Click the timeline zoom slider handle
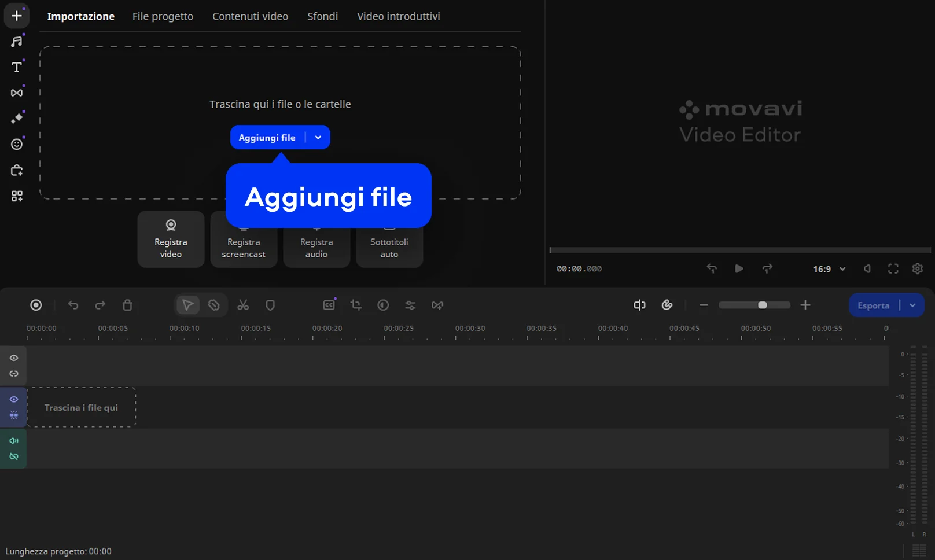The width and height of the screenshot is (935, 560). (x=763, y=305)
